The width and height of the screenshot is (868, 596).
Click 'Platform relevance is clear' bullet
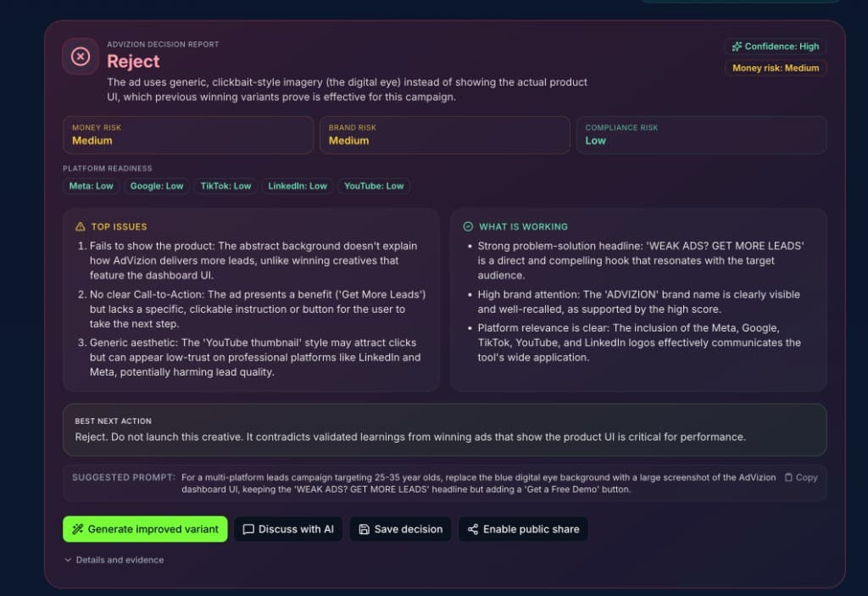(x=635, y=343)
